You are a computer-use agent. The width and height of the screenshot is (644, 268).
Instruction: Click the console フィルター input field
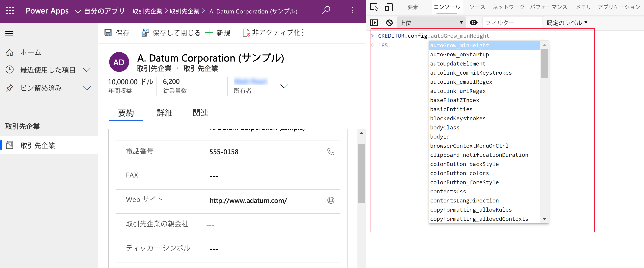click(x=513, y=23)
